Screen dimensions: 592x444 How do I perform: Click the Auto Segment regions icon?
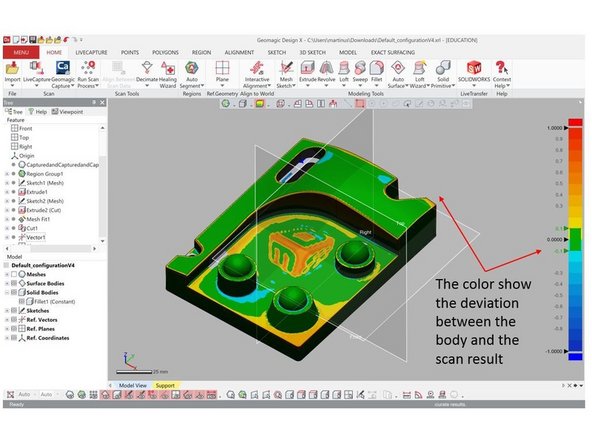(x=192, y=68)
